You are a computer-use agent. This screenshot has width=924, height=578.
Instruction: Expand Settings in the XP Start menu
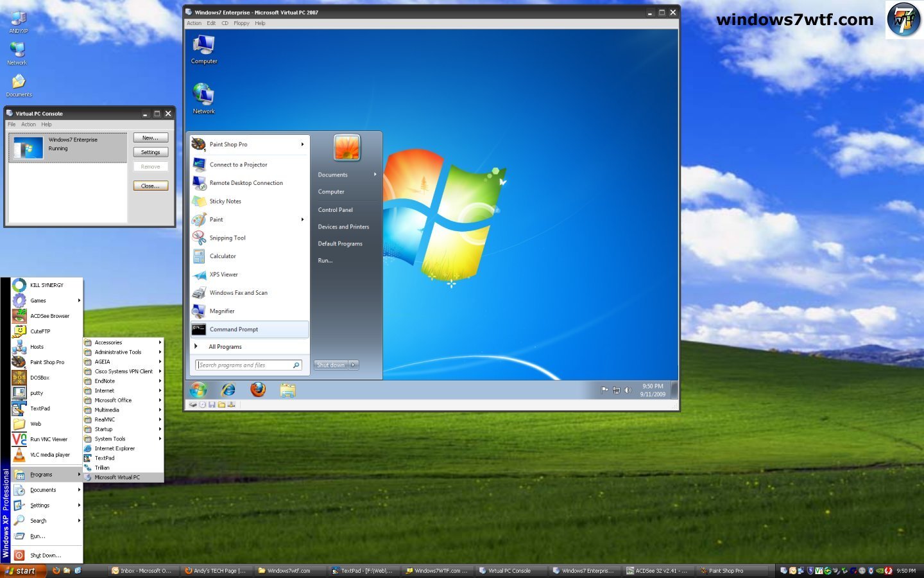click(x=46, y=505)
